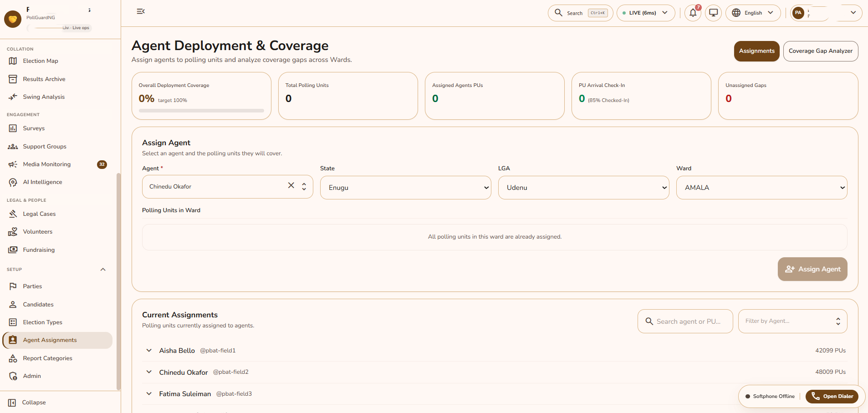Image resolution: width=868 pixels, height=413 pixels.
Task: Click the PollGuardNG shield logo
Action: [13, 19]
